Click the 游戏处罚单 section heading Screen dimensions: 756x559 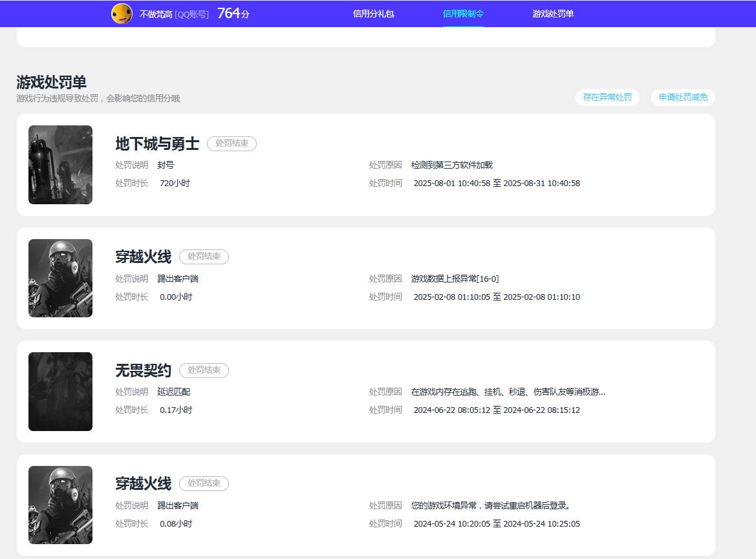(x=52, y=82)
